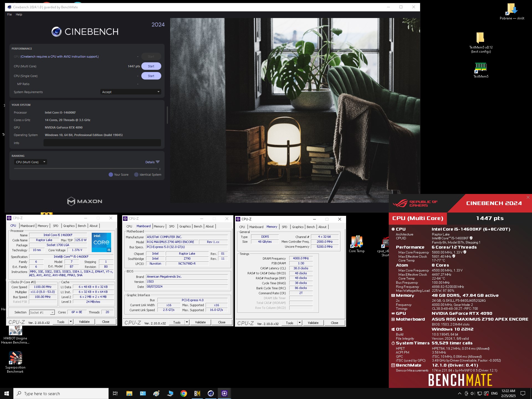Switch to Cinebench taskbar icon
Image resolution: width=532 pixels, height=399 pixels.
[x=211, y=393]
